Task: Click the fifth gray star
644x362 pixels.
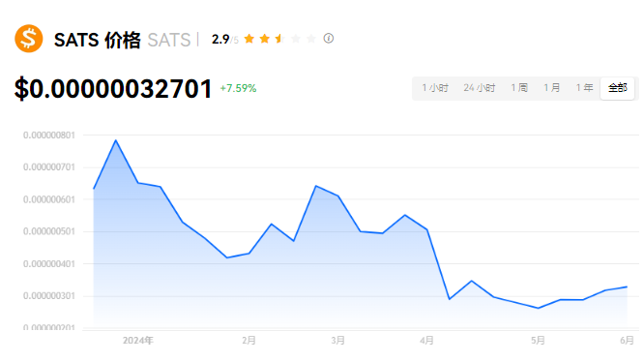Action: click(311, 39)
